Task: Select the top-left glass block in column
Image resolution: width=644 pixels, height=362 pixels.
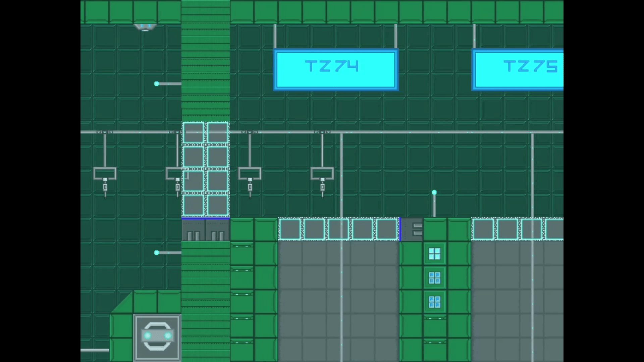Action: (194, 132)
